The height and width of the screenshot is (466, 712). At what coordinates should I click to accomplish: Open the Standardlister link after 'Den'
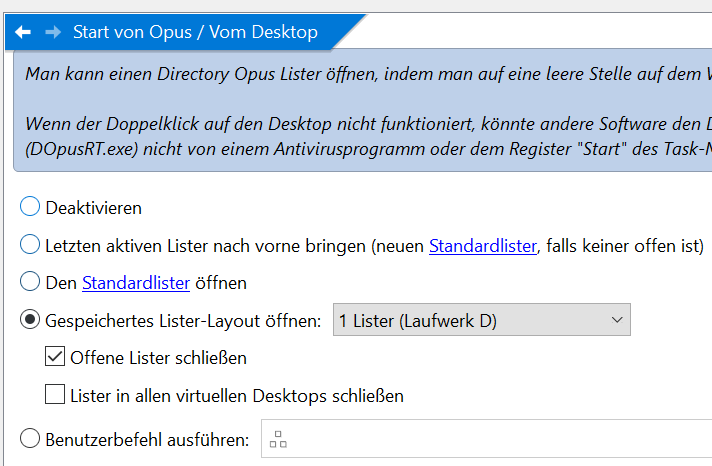point(136,283)
